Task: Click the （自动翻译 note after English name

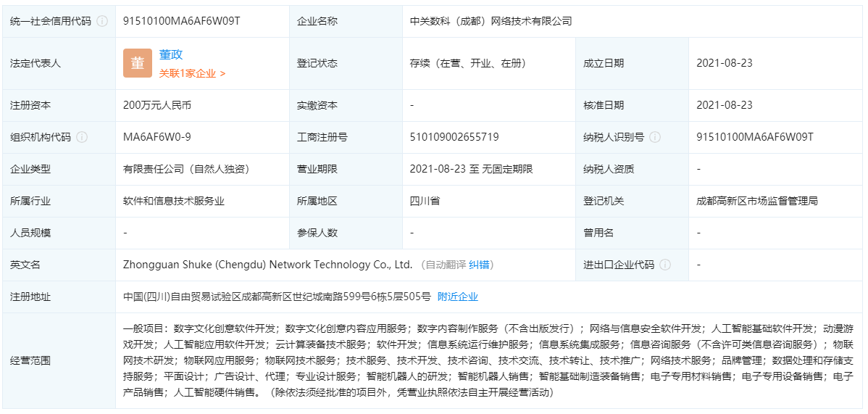Action: coord(443,265)
